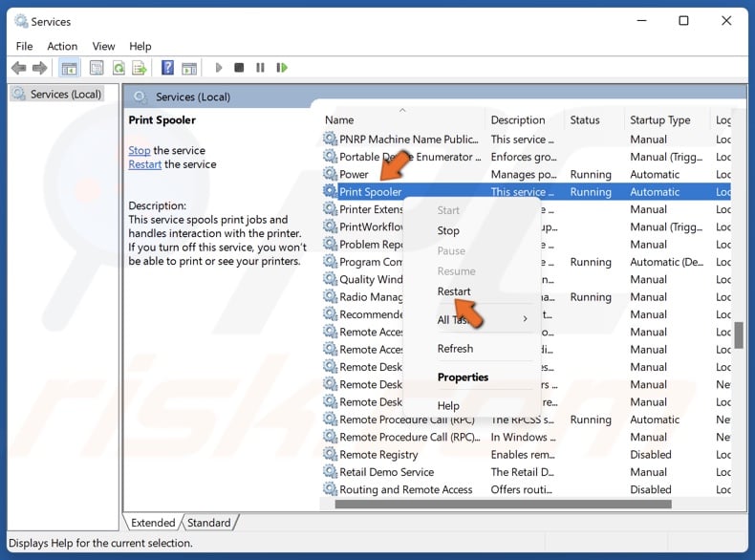Choose Properties in the context menu

(463, 377)
